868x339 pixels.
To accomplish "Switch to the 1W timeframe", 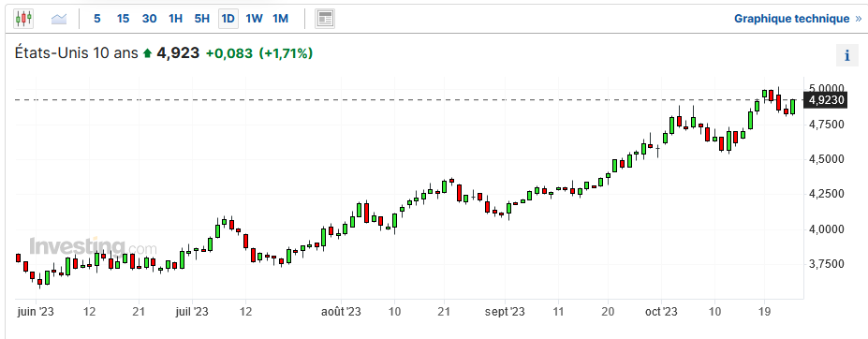I will (254, 19).
